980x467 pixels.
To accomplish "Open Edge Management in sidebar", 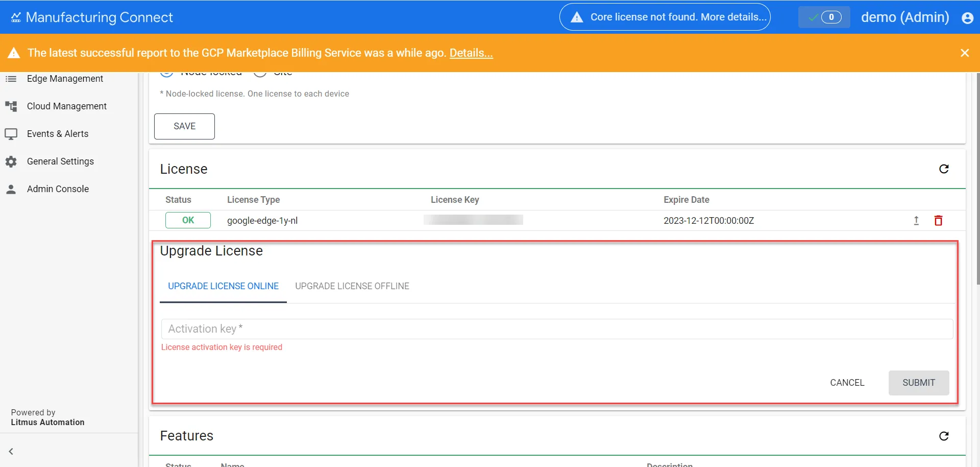I will click(65, 79).
